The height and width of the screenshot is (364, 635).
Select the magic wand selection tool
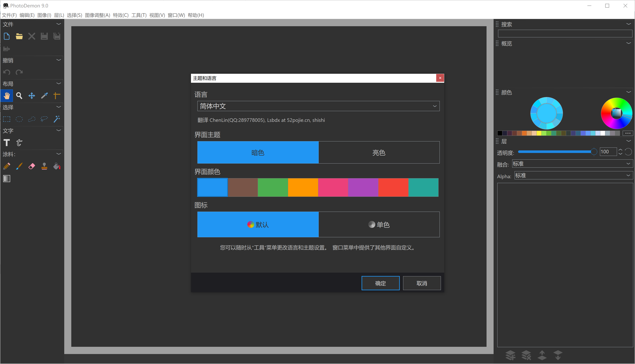57,119
